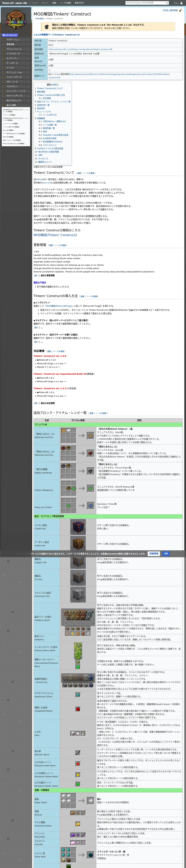Screen dimensions: 186x868
Task: Click the Miniature Green Heart icon
Action: click(78, 784)
